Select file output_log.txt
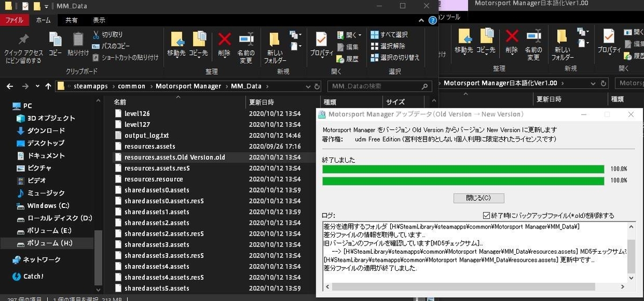644x301 pixels. (147, 135)
